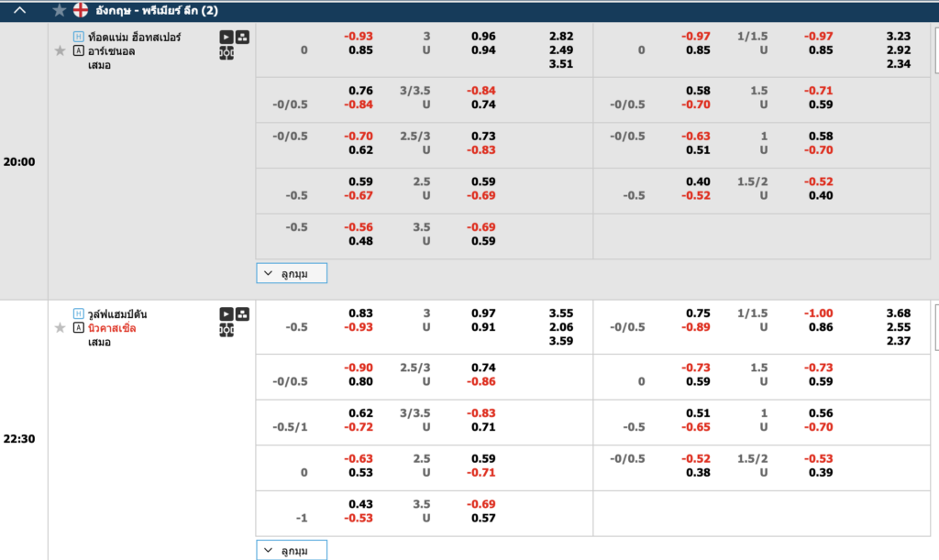Select team อาร์เซนอล
Image resolution: width=939 pixels, height=560 pixels.
point(111,51)
